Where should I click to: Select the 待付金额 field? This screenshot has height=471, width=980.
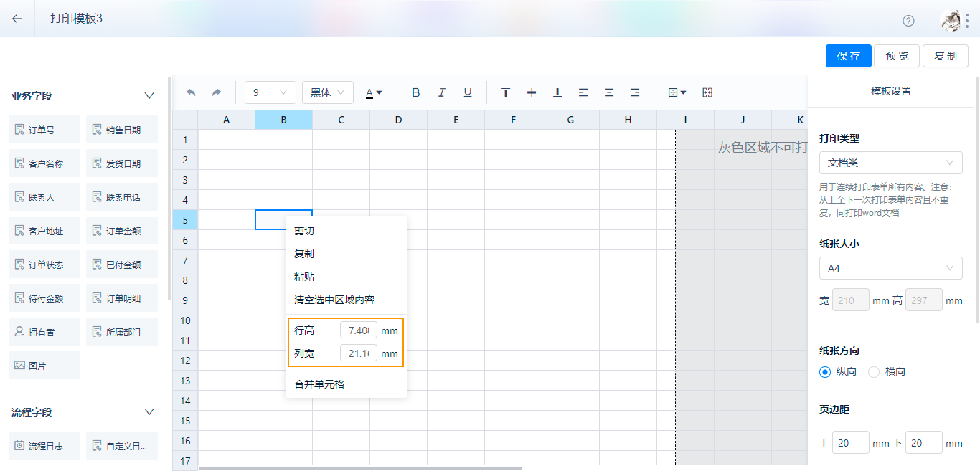click(x=44, y=298)
